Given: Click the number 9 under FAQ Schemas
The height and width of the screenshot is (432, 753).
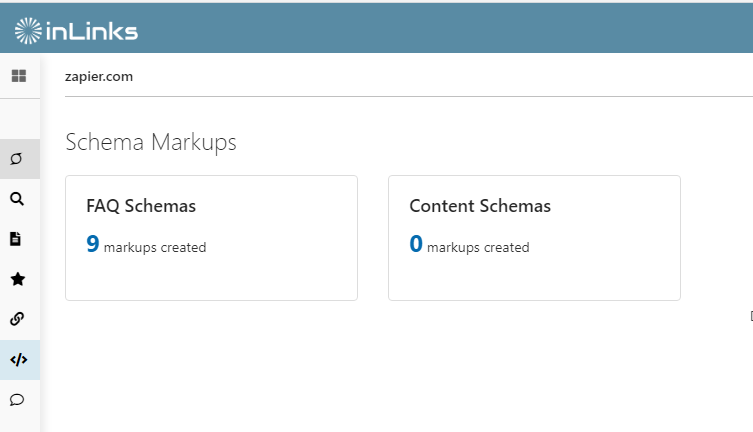Looking at the screenshot, I should tap(93, 244).
